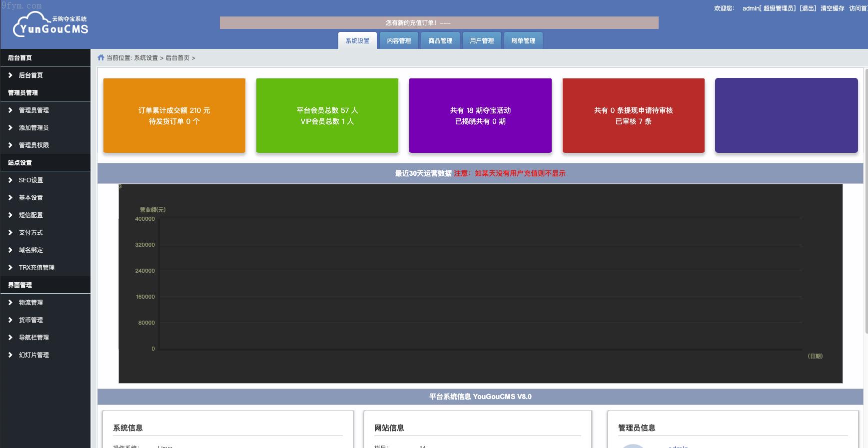Click chevron icon beside 后台首页

(x=10, y=75)
